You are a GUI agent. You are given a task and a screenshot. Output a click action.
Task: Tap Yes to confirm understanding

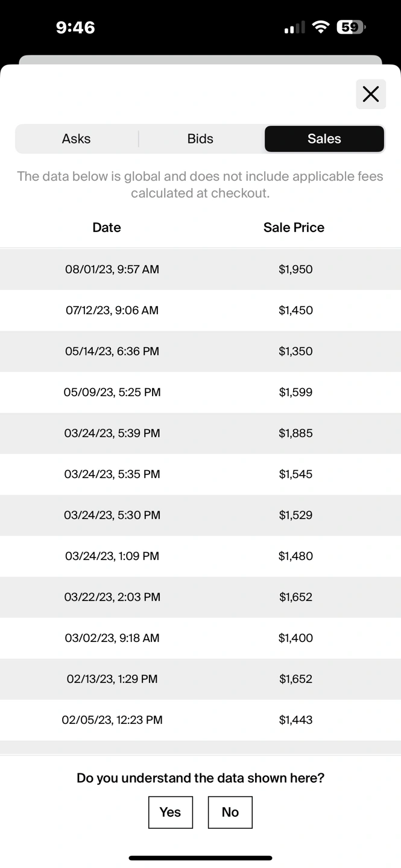pyautogui.click(x=170, y=812)
